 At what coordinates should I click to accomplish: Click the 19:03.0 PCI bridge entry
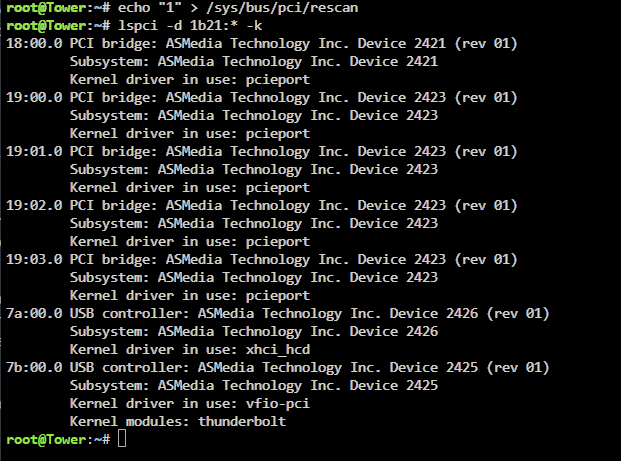coord(260,259)
